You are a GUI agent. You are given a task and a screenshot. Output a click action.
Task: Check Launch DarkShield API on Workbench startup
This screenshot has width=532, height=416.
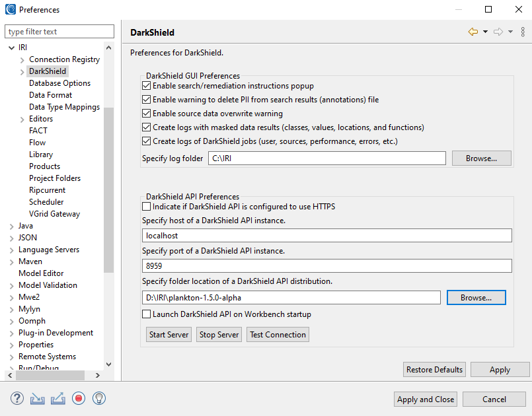pos(148,314)
